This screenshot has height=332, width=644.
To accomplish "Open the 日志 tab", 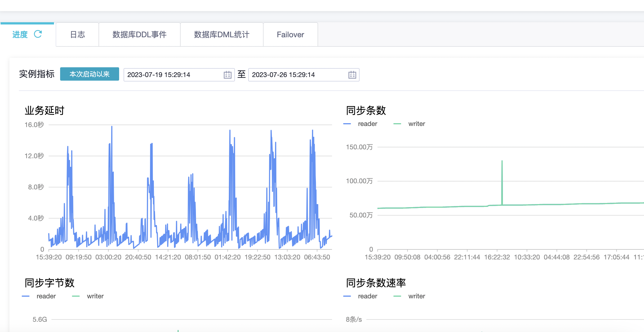I will pos(77,34).
